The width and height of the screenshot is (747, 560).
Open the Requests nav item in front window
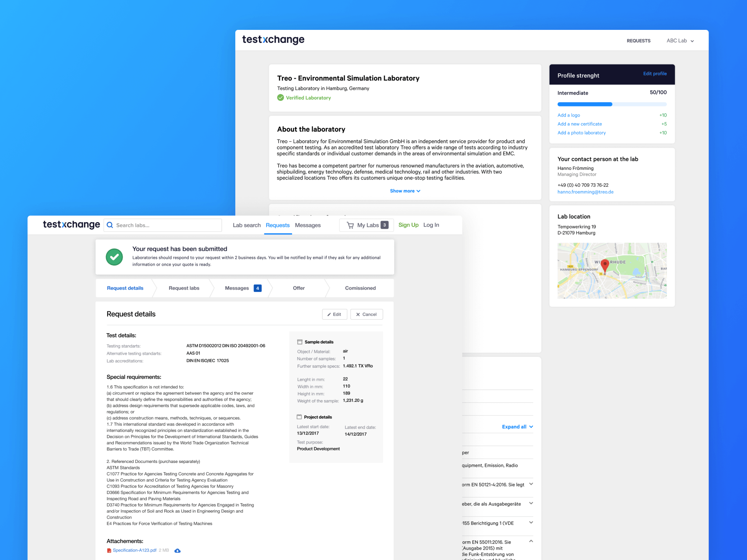278,225
